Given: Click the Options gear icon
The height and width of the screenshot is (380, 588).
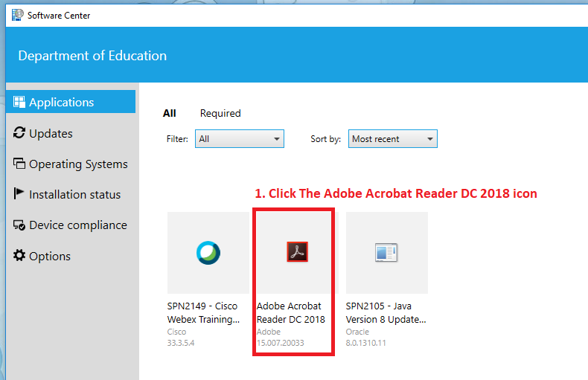Looking at the screenshot, I should point(19,255).
